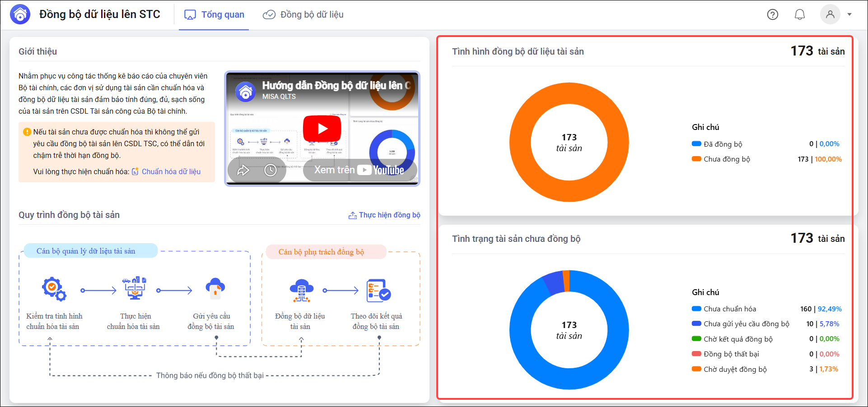Click the Đồng bộ dữ liệu tài sản database icon
Viewport: 868px width, 407px height.
pos(301,291)
